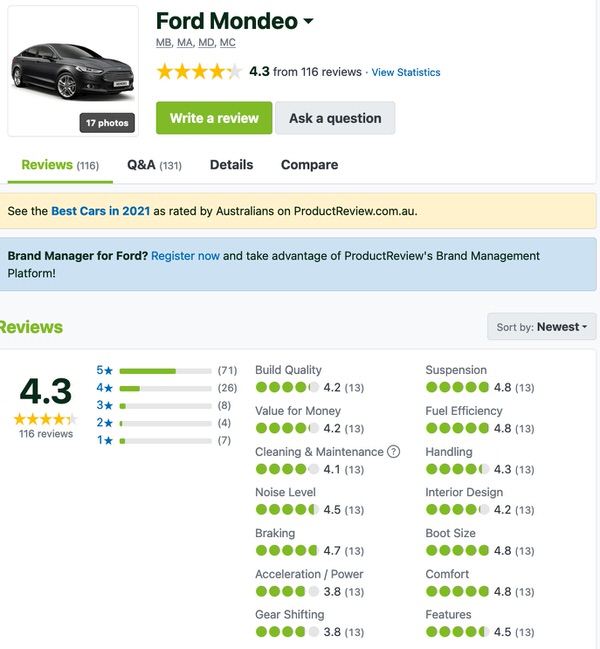Click the 4 star rating bar
The width and height of the screenshot is (600, 649).
(x=166, y=389)
